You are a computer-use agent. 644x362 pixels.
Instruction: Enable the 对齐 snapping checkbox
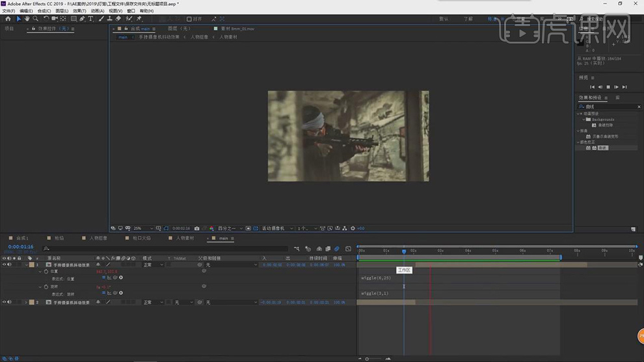pyautogui.click(x=189, y=19)
